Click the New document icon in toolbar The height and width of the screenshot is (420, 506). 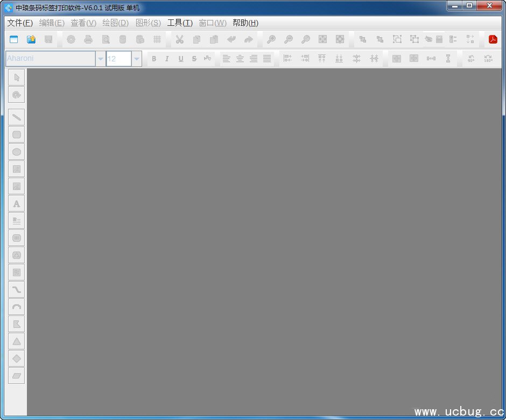pyautogui.click(x=14, y=39)
